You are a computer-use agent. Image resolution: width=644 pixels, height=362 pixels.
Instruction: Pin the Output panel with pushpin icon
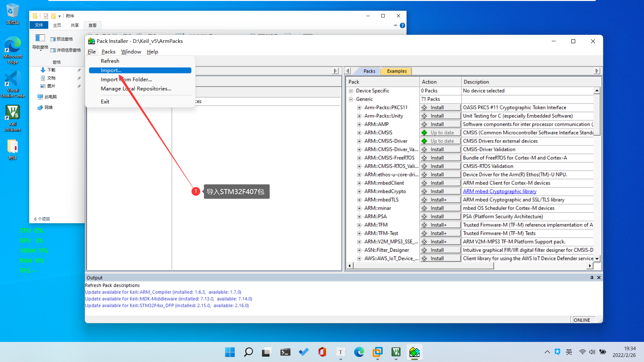coord(592,278)
